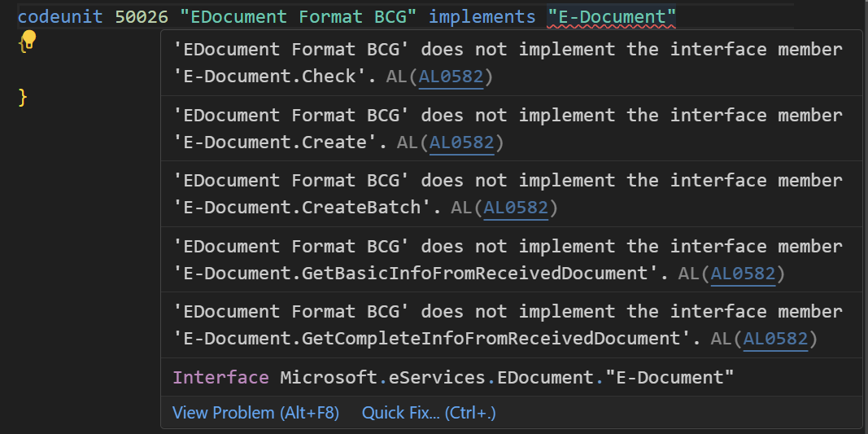
Task: Click Microsoft.eServices.EDocument."E-Document" signature text
Action: 507,378
